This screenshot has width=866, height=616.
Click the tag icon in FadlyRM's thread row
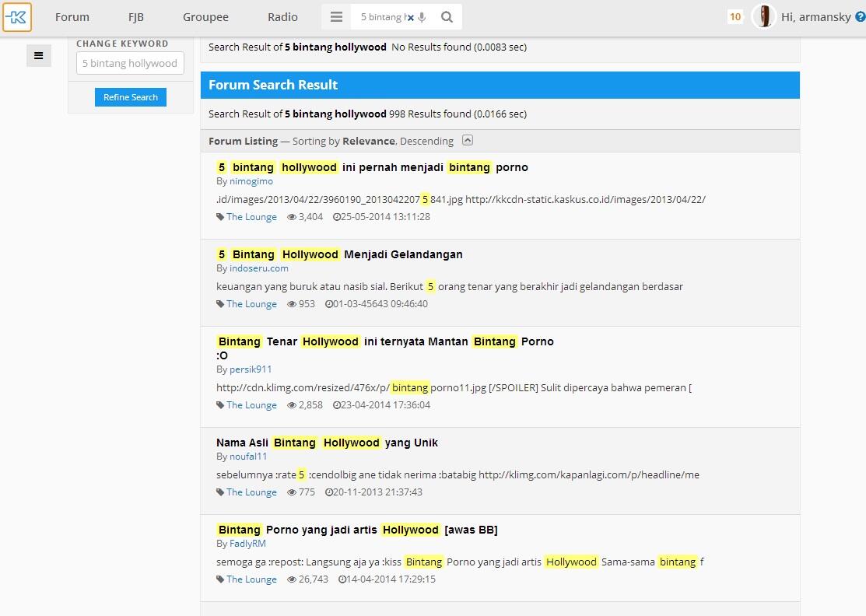pyautogui.click(x=220, y=579)
